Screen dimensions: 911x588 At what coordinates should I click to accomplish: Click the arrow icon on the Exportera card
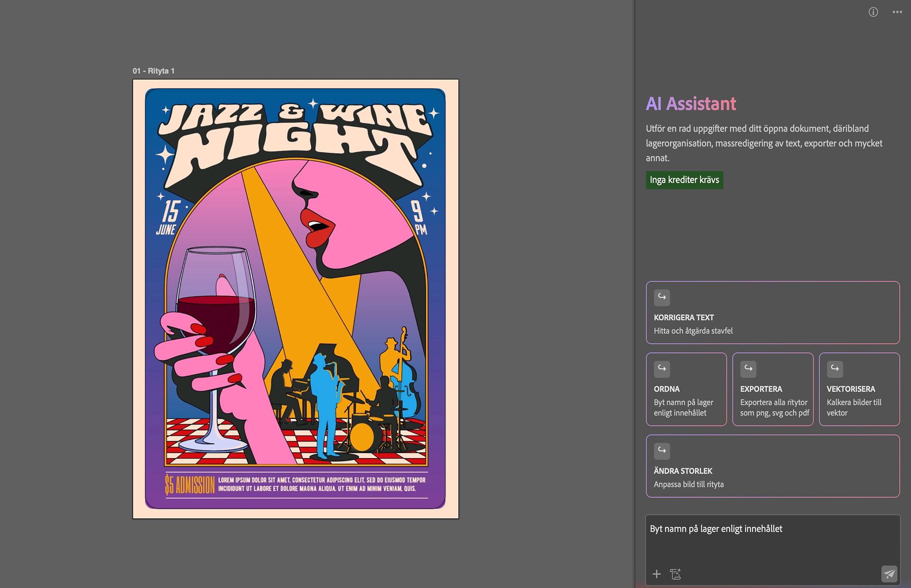[748, 368]
